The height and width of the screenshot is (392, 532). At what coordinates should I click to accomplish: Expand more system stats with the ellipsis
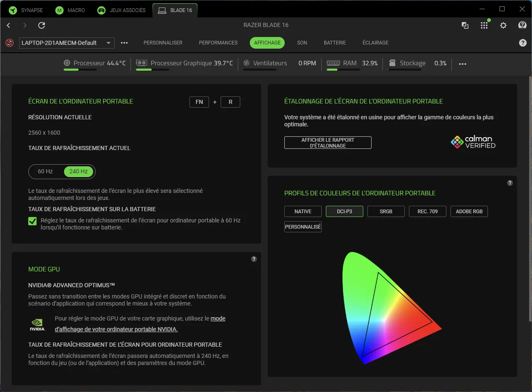(463, 64)
